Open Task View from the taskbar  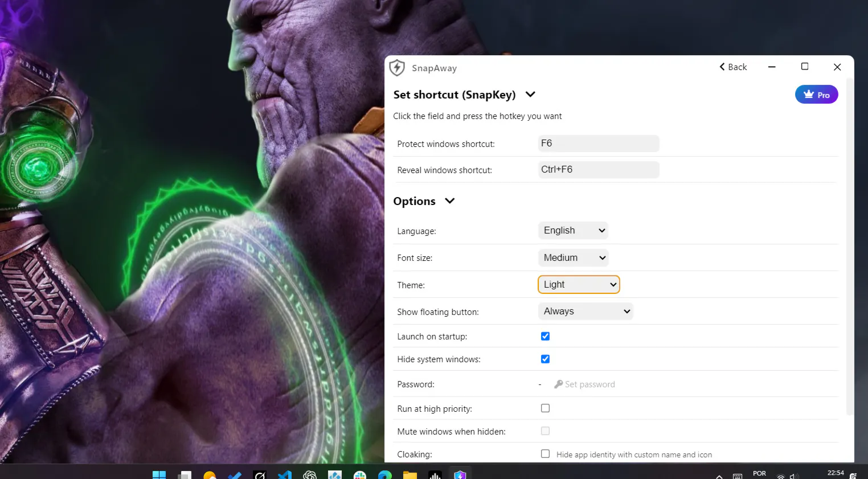coord(185,475)
